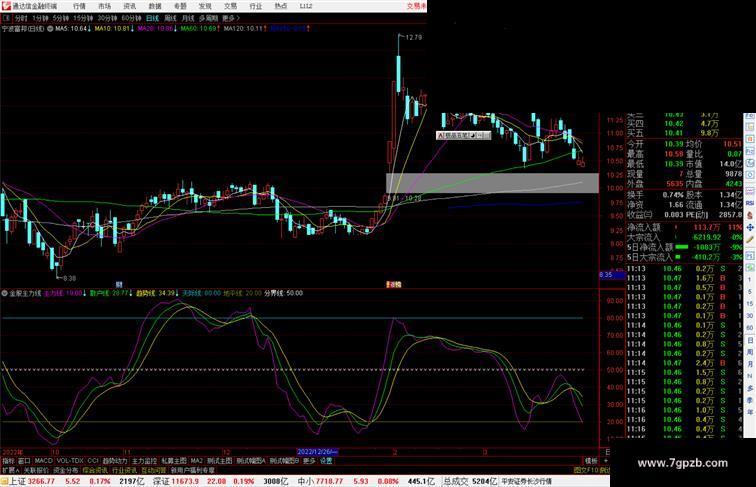This screenshot has width=756, height=487.
Task: Click the small box icon before 分时
Action: pos(6,18)
